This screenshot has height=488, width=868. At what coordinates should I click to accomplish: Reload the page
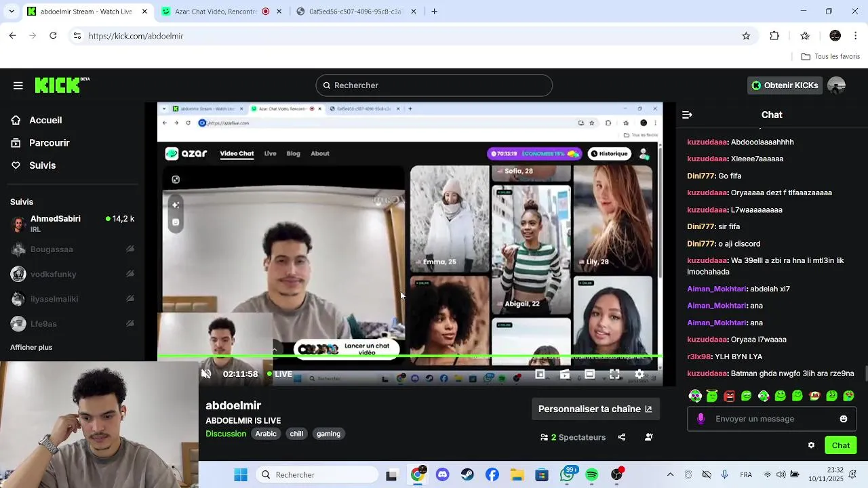tap(53, 36)
